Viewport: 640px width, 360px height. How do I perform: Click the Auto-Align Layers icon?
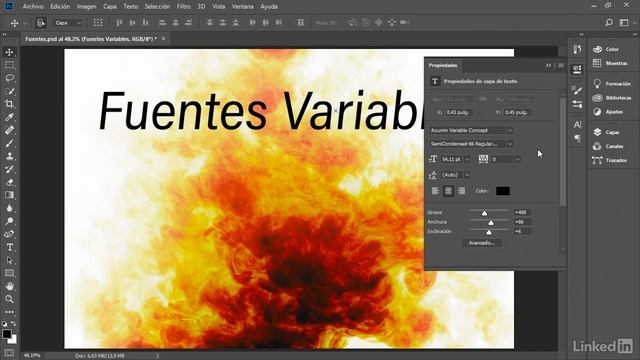(x=300, y=23)
